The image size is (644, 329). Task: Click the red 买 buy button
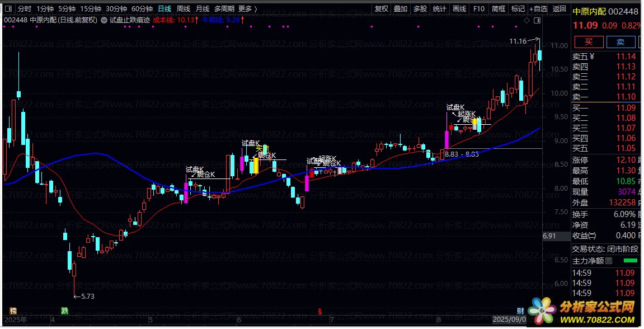point(589,42)
